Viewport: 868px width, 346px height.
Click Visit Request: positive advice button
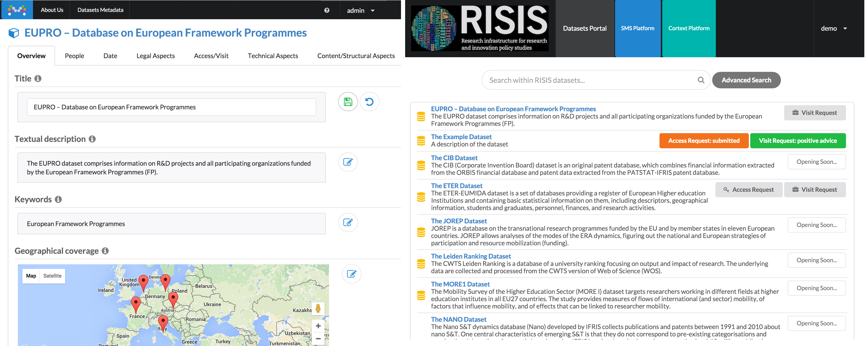(x=798, y=141)
